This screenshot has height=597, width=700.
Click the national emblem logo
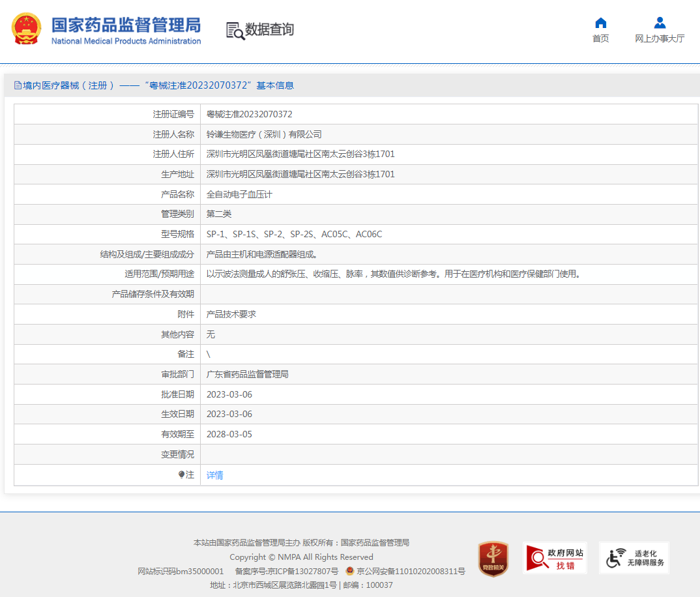[27, 29]
